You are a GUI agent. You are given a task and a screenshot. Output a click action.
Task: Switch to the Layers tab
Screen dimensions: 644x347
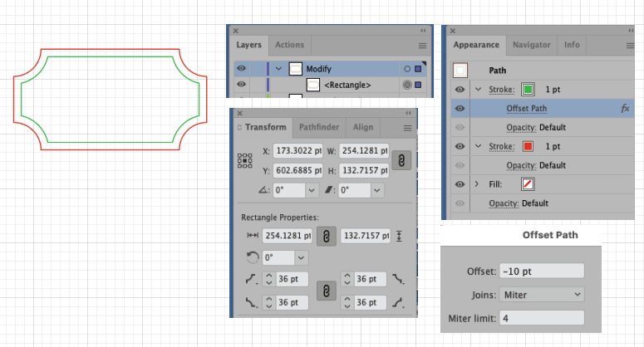[249, 45]
